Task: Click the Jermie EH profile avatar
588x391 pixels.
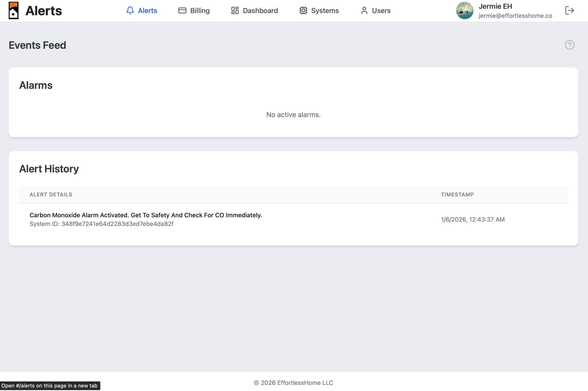Action: coord(465,10)
